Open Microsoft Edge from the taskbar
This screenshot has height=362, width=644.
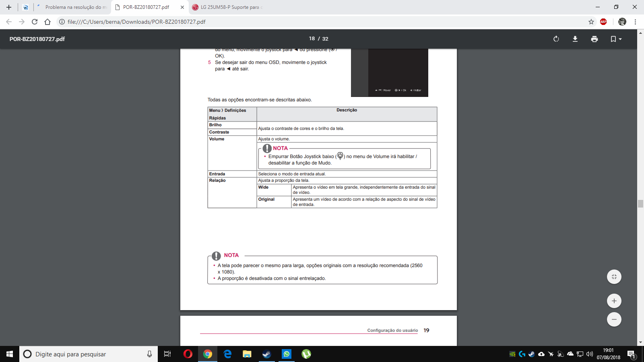pyautogui.click(x=227, y=354)
